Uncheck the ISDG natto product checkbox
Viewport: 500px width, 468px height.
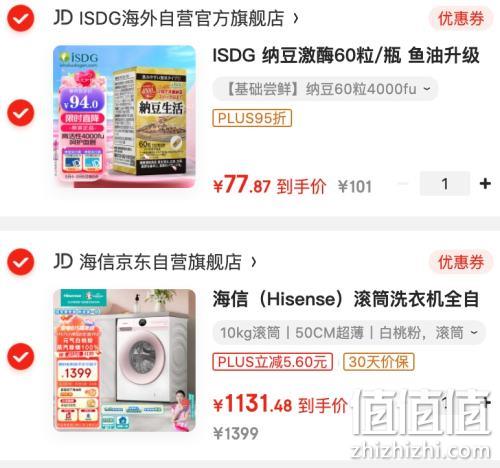[21, 113]
